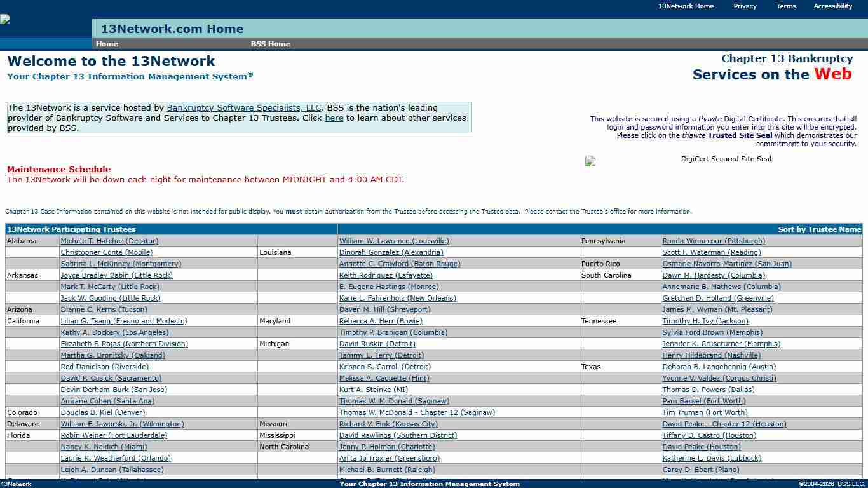Click 'here' to learn about BSS services
868x488 pixels.
point(334,118)
